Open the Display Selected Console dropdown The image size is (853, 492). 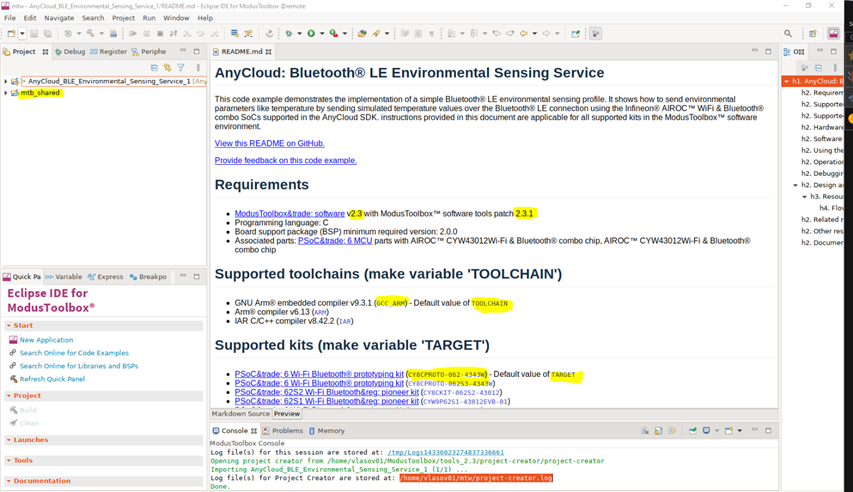pos(716,430)
